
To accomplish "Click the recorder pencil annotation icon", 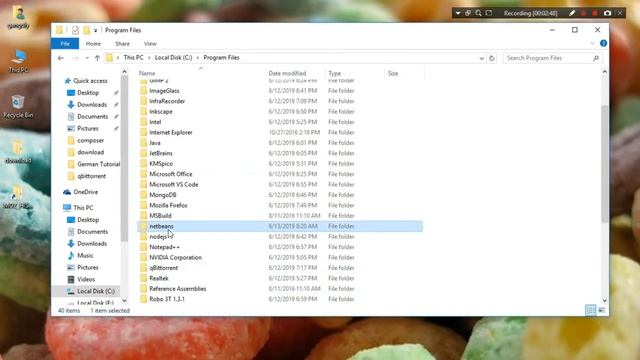I will click(x=572, y=13).
